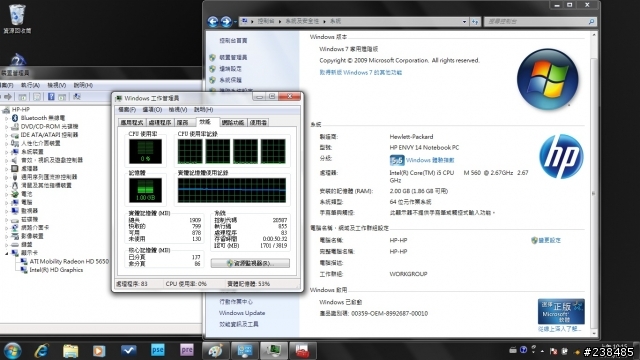Click the WORKGROUP value text
Viewport: 640px width, 360px height.
tap(408, 274)
